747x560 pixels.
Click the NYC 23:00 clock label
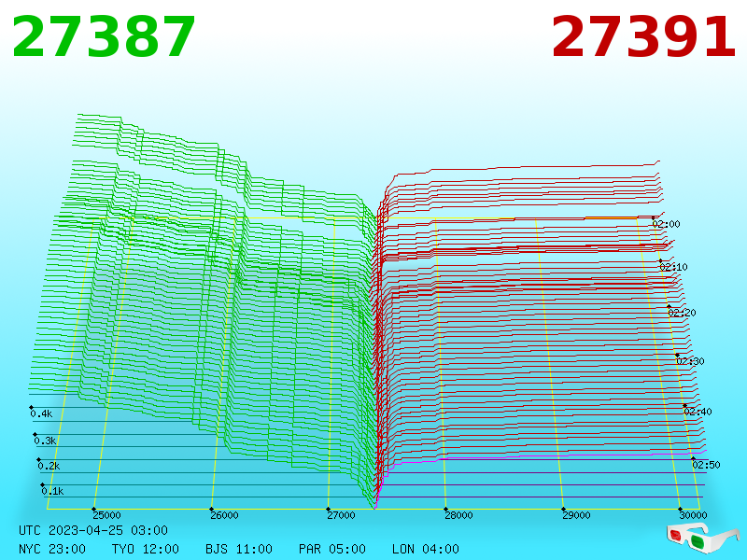pyautogui.click(x=52, y=549)
